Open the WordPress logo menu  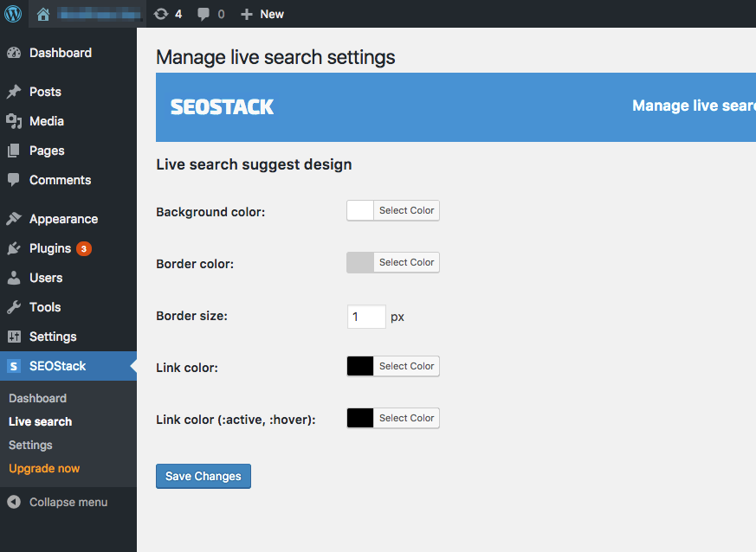pos(13,14)
